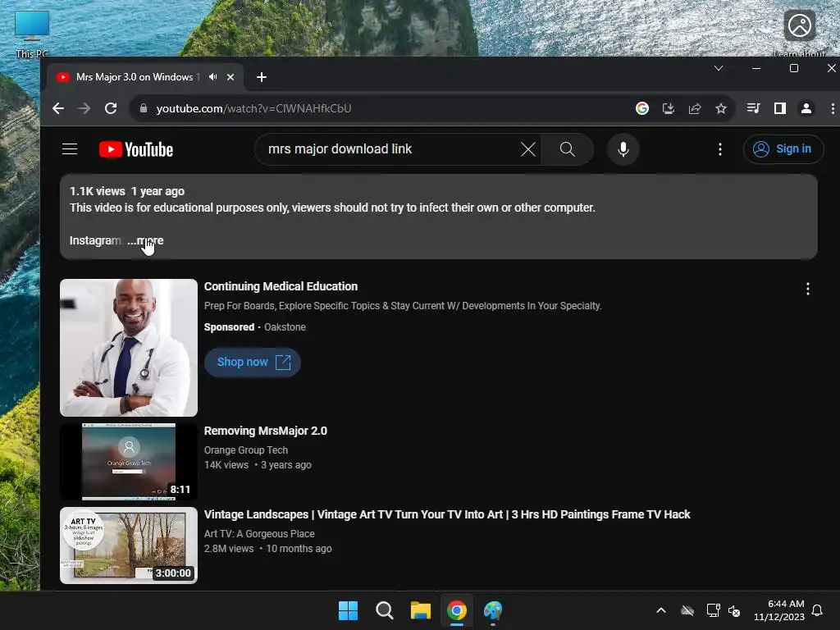Open the YouTube hamburger guide menu
The height and width of the screenshot is (630, 840).
(x=70, y=149)
